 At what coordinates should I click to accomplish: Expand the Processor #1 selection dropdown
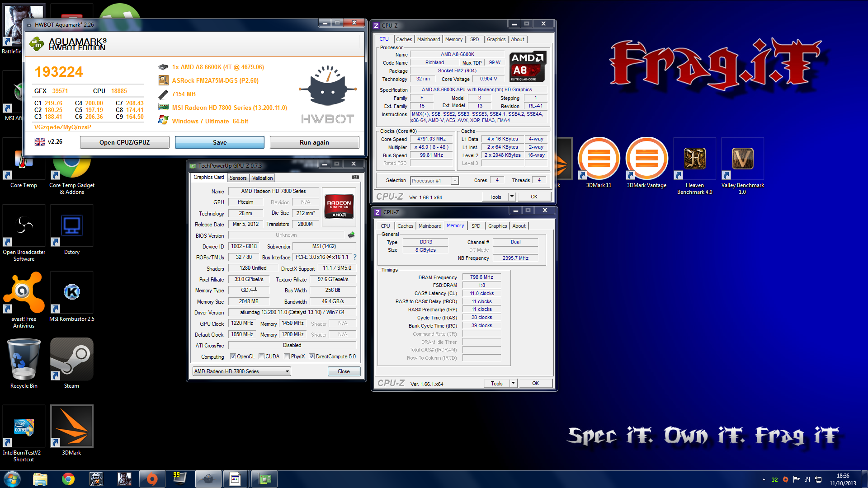click(x=455, y=181)
